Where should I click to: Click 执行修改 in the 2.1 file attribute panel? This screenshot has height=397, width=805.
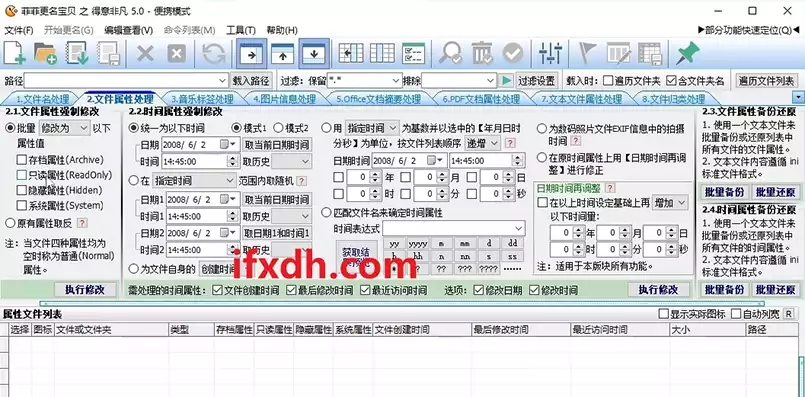(85, 290)
